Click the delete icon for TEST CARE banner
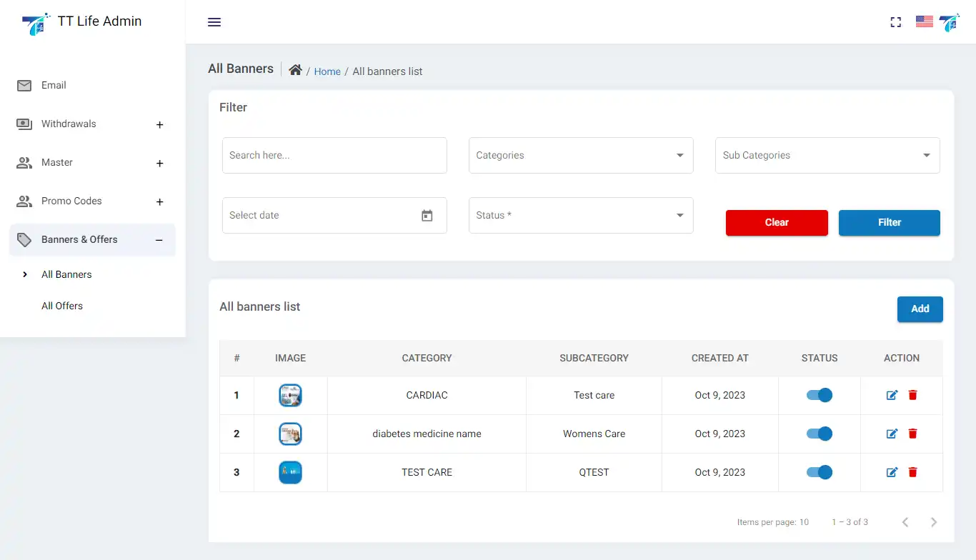Image resolution: width=976 pixels, height=560 pixels. [912, 472]
